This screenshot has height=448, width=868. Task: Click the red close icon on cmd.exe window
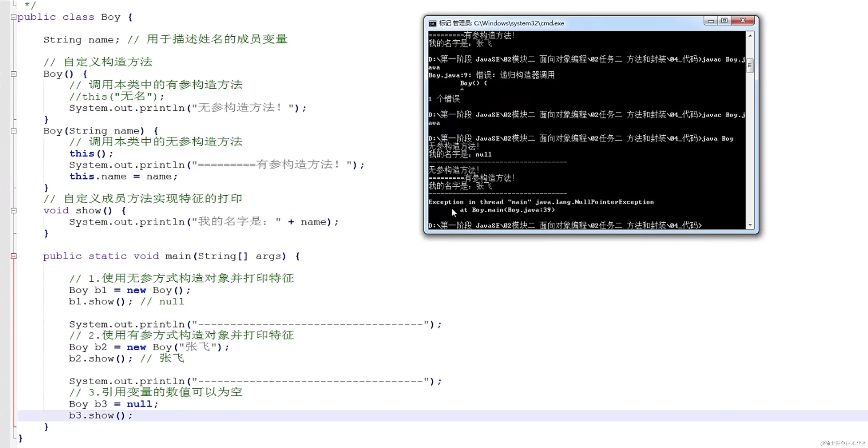tap(743, 20)
